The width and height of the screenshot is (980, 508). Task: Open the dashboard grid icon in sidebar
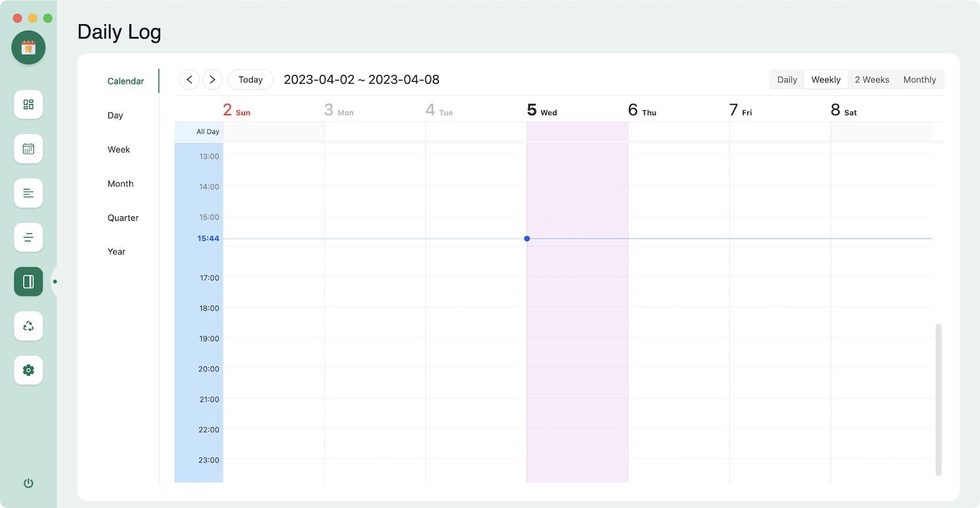[x=28, y=105]
